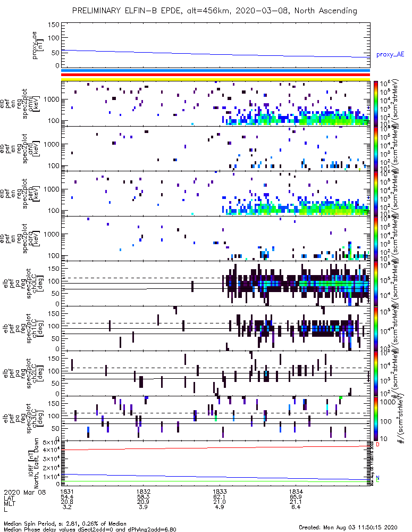
Task: Click the '1831' time tick label
Action: pos(67,491)
